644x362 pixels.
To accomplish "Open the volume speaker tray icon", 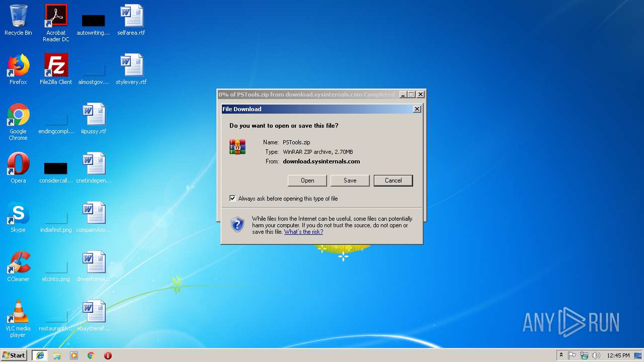I will (596, 355).
